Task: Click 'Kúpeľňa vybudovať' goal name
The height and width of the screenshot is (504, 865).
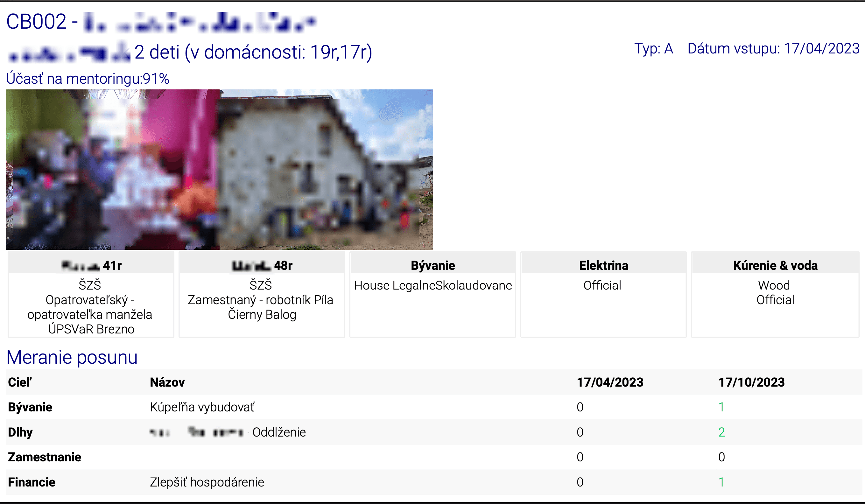Action: click(202, 407)
